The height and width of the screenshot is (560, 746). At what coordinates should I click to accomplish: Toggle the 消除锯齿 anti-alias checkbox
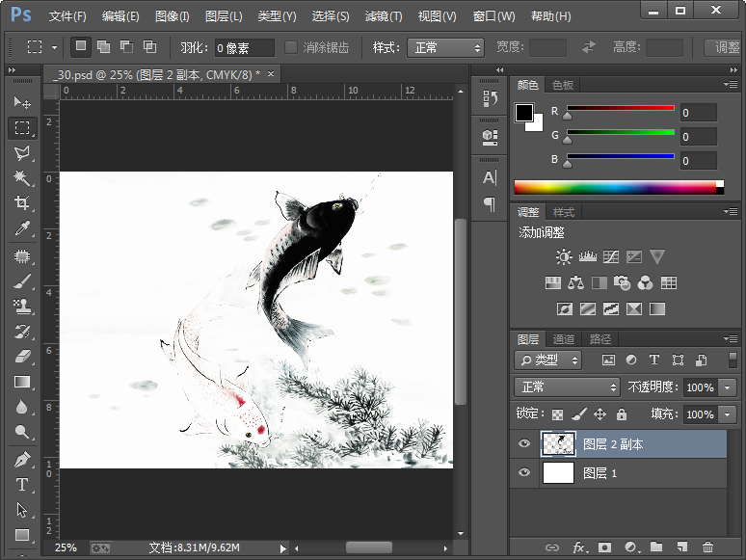coord(293,47)
